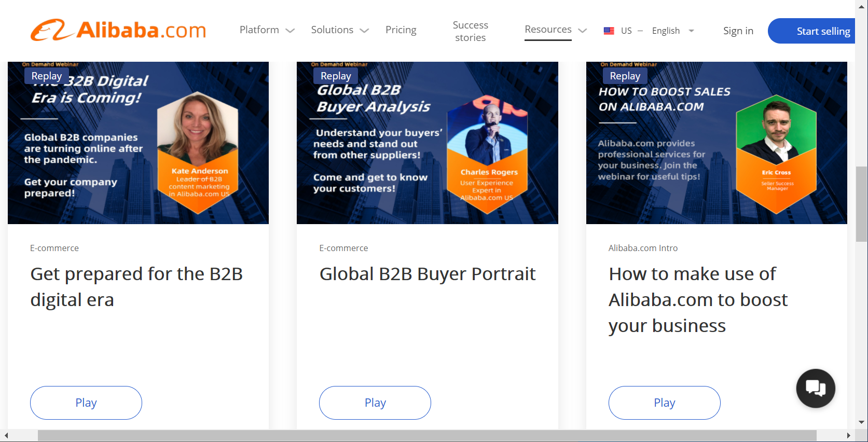Play the Global B2B Buyer Portrait webinar
This screenshot has height=442, width=868.
[x=375, y=403]
